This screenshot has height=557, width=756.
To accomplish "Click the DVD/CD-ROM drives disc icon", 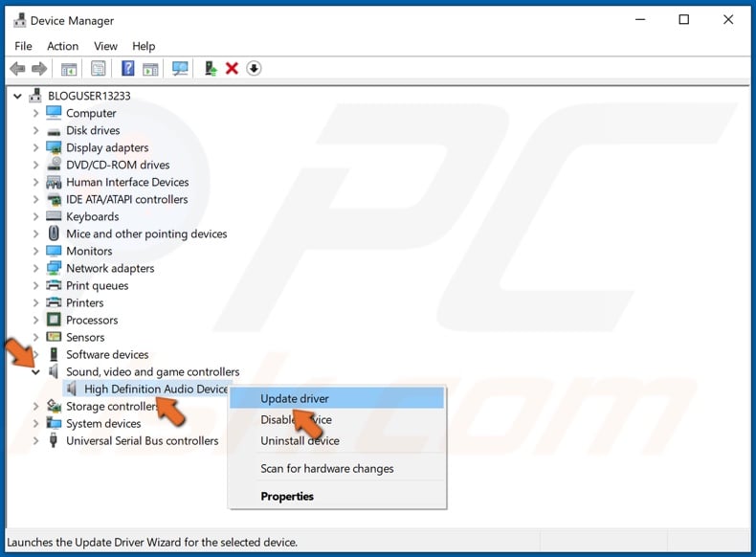I will point(54,165).
